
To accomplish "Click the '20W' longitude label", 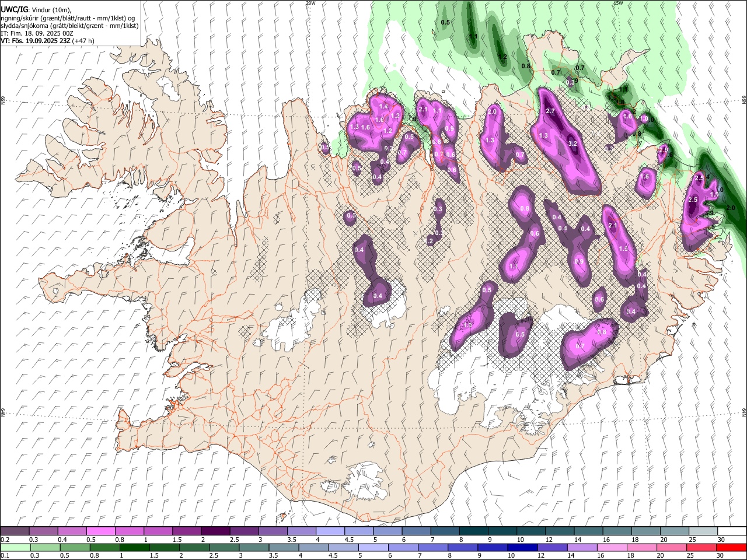I will point(310,3).
